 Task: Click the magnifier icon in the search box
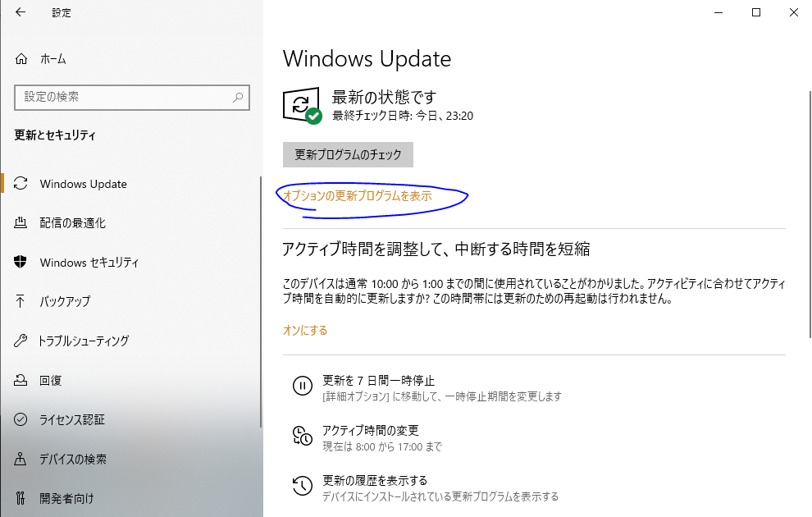238,97
